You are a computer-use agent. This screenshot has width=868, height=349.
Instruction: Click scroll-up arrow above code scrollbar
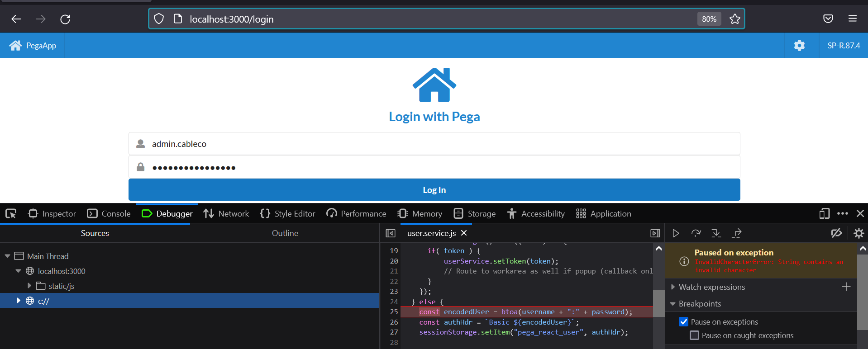659,248
